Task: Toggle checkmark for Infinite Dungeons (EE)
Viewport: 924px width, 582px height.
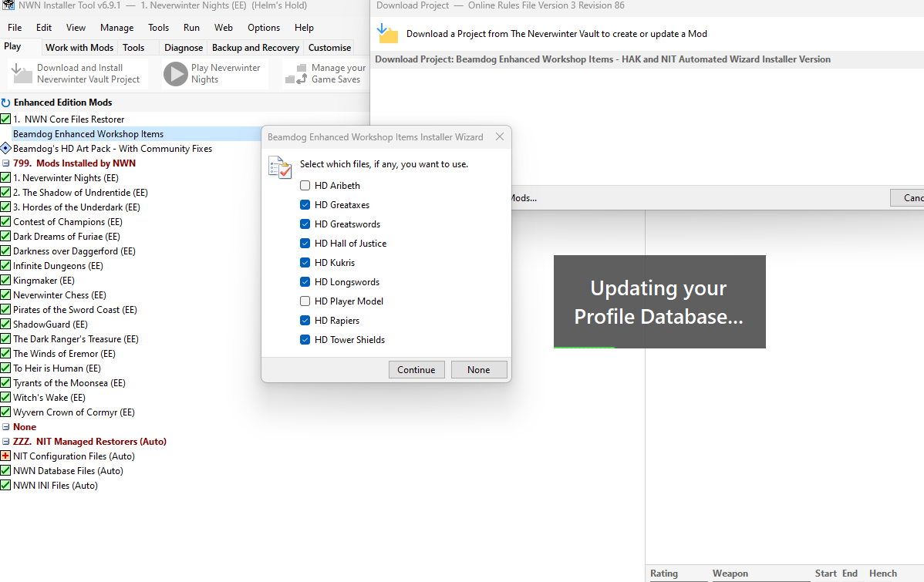Action: 6,266
